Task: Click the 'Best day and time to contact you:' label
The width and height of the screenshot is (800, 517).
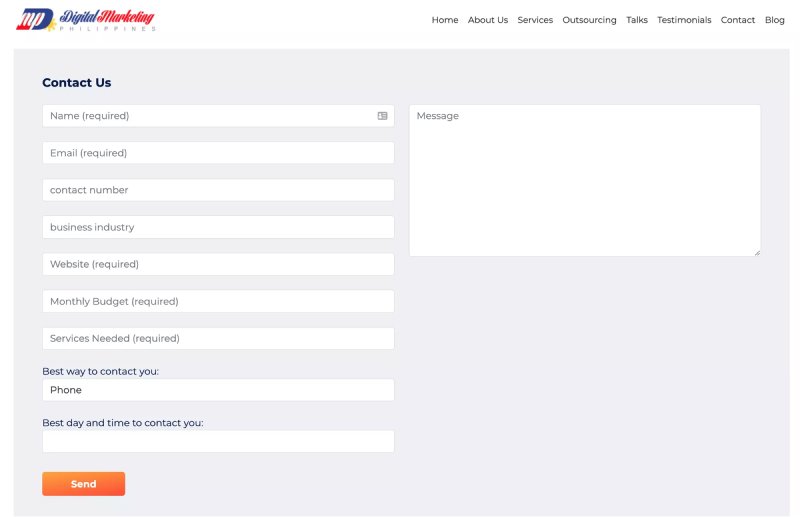Action: point(122,423)
